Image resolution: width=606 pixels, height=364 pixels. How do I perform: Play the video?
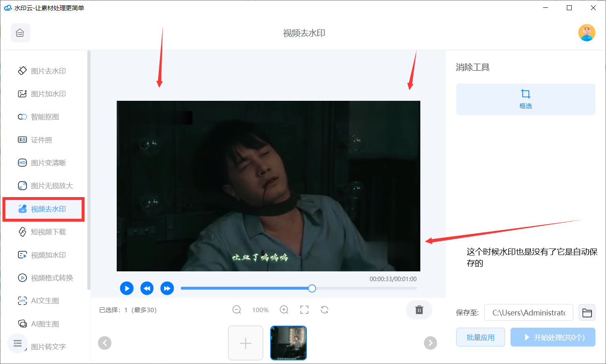[127, 289]
